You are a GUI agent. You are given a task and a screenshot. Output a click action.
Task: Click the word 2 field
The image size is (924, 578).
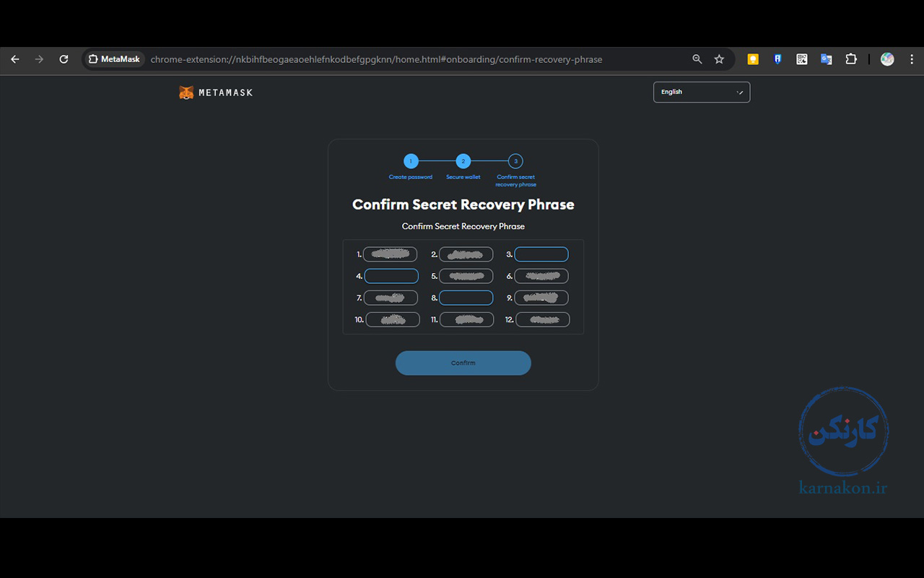point(466,254)
